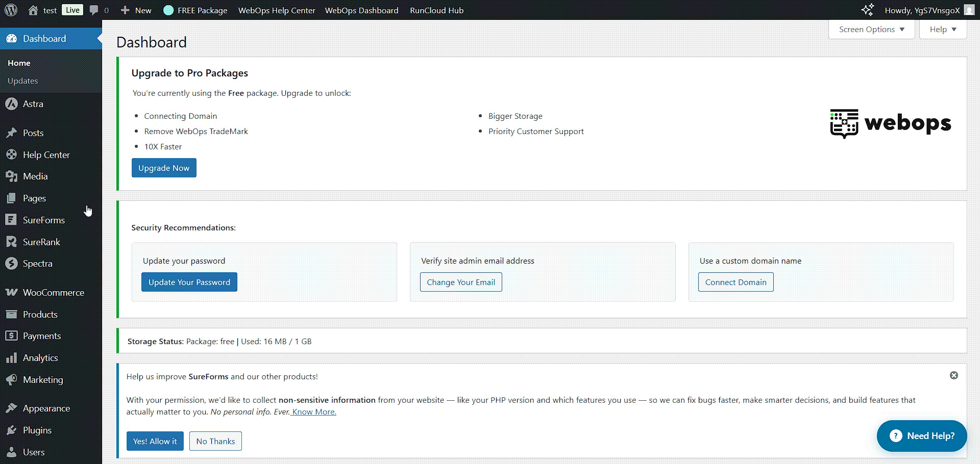Follow the Know More link
Viewport: 980px width, 464px height.
314,412
